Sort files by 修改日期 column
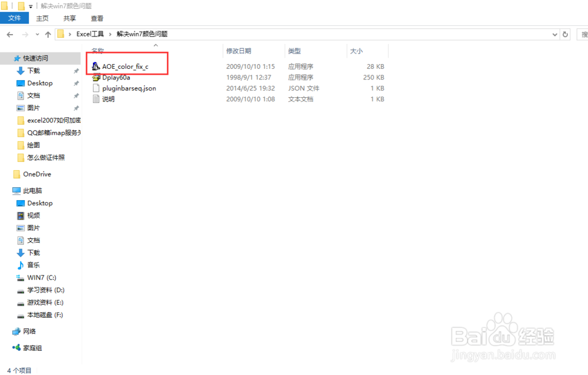Image resolution: width=588 pixels, height=375 pixels. [x=239, y=51]
